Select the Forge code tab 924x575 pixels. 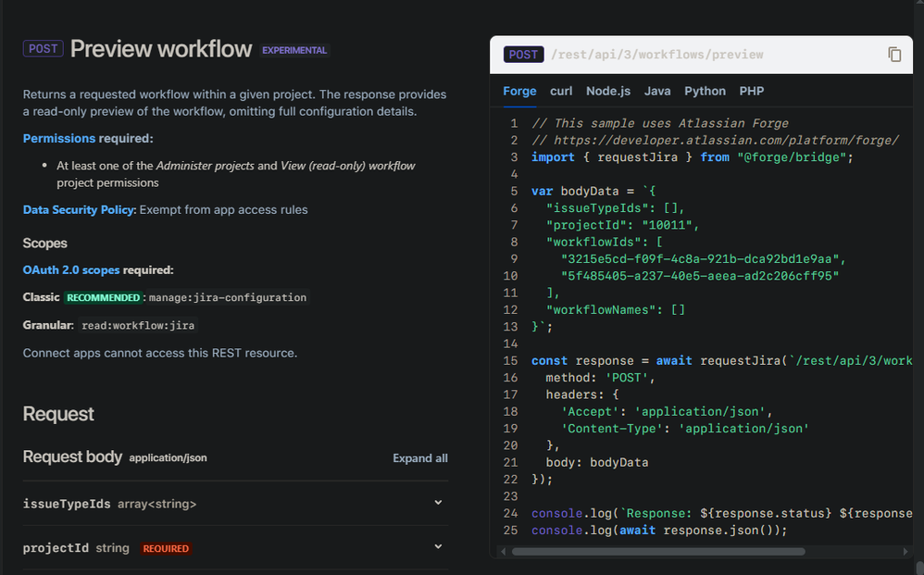519,91
